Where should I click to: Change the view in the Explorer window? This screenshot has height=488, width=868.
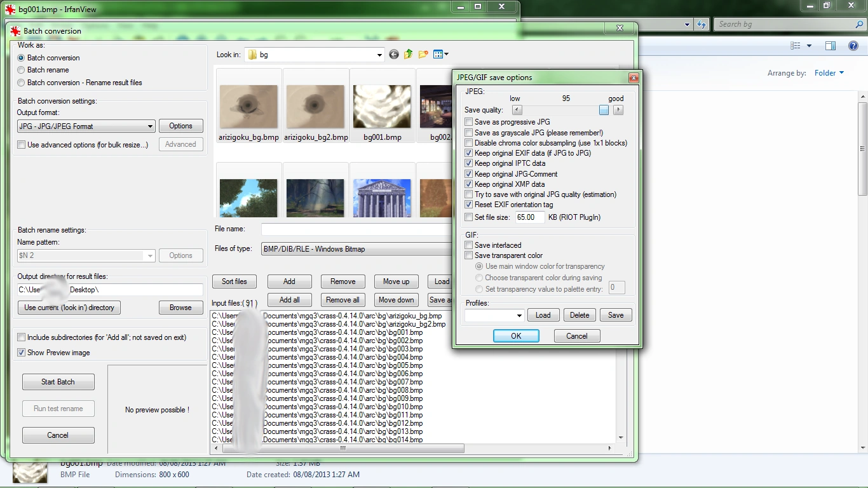pyautogui.click(x=796, y=46)
